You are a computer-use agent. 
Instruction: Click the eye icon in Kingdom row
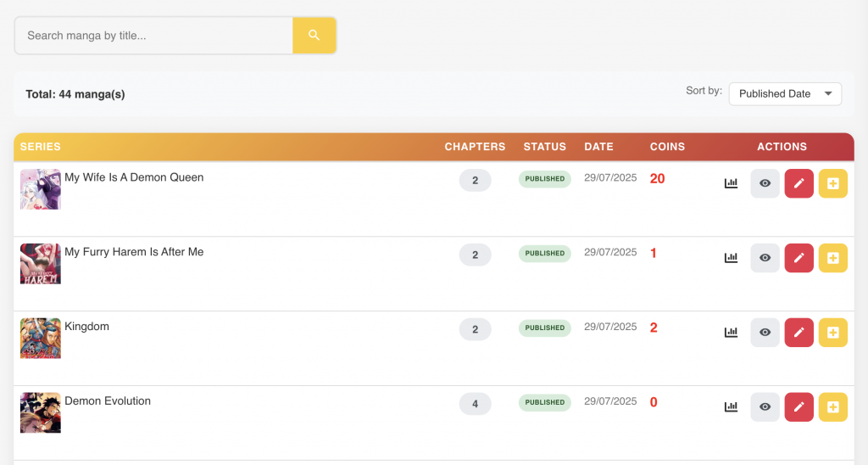pyautogui.click(x=765, y=333)
